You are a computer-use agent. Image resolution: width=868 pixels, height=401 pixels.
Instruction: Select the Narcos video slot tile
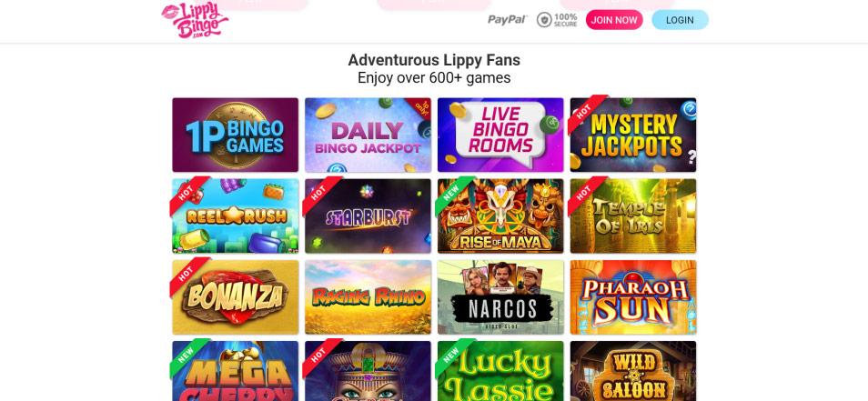500,297
